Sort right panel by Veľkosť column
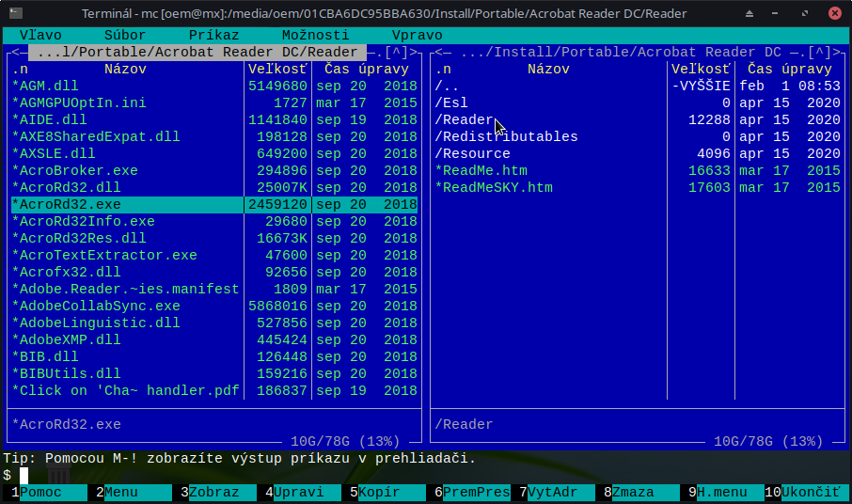Screen dimensions: 852x504 coord(701,69)
